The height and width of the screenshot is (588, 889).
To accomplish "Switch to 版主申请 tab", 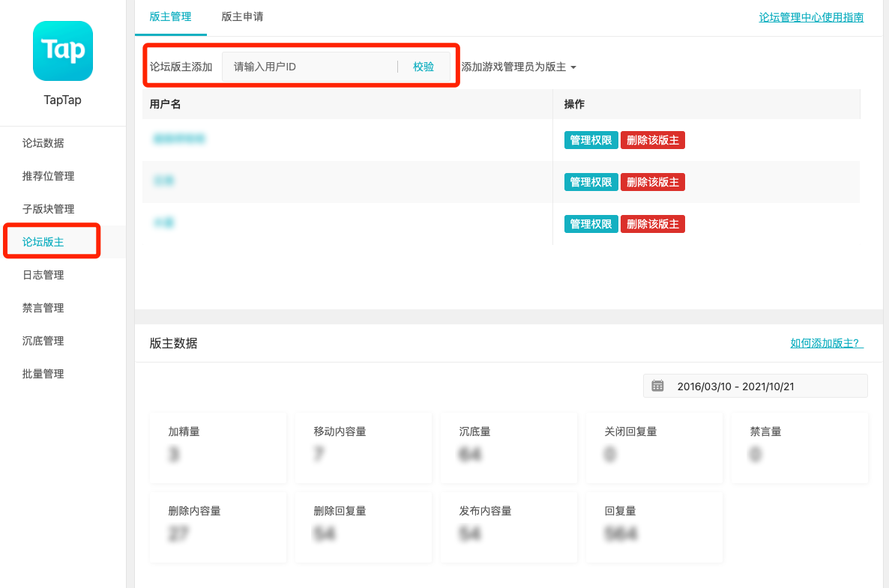I will pos(242,16).
